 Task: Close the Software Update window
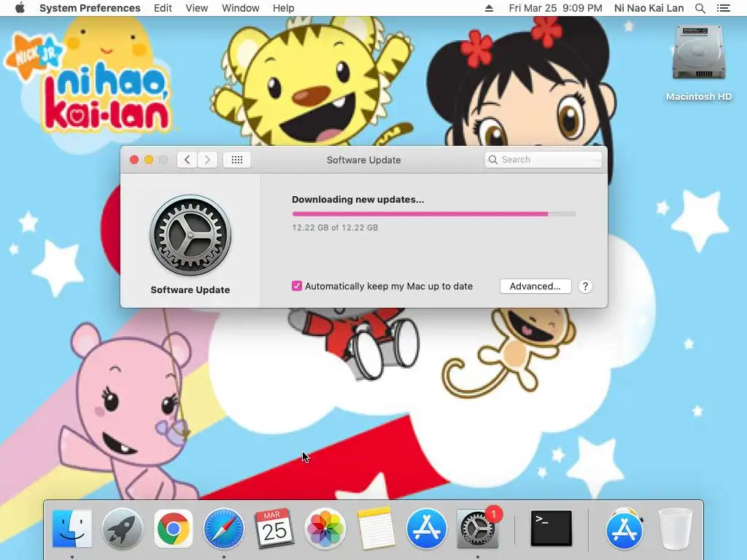[x=134, y=160]
